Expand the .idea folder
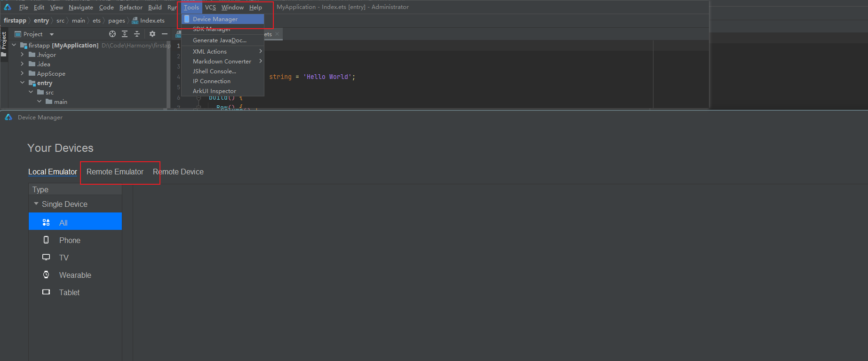This screenshot has width=868, height=361. tap(22, 64)
